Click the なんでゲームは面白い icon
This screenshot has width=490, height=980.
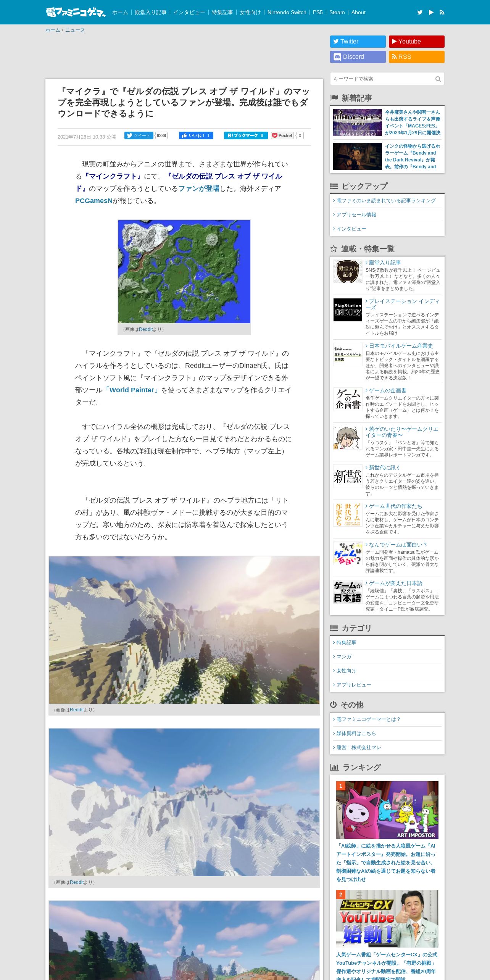pyautogui.click(x=348, y=553)
